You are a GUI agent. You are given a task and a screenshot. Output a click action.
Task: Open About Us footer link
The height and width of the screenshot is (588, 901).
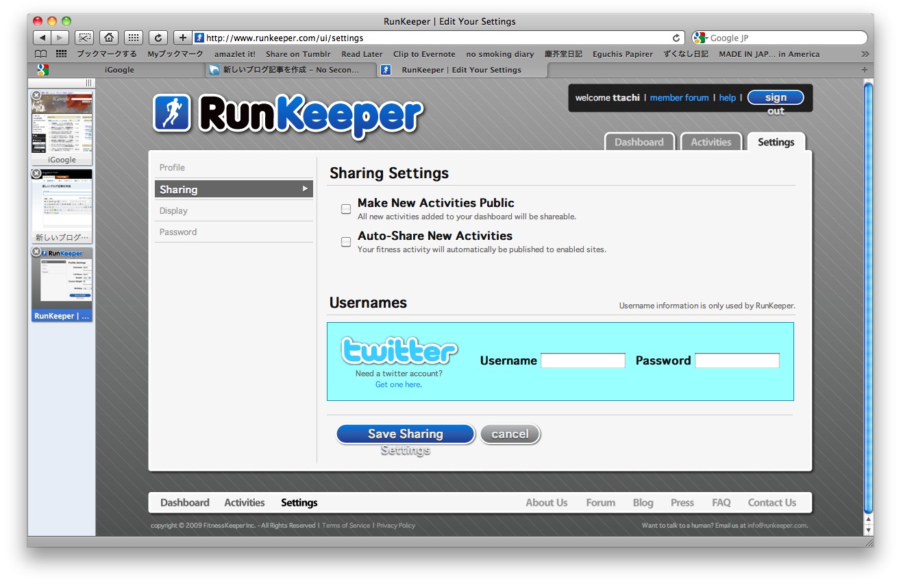547,502
